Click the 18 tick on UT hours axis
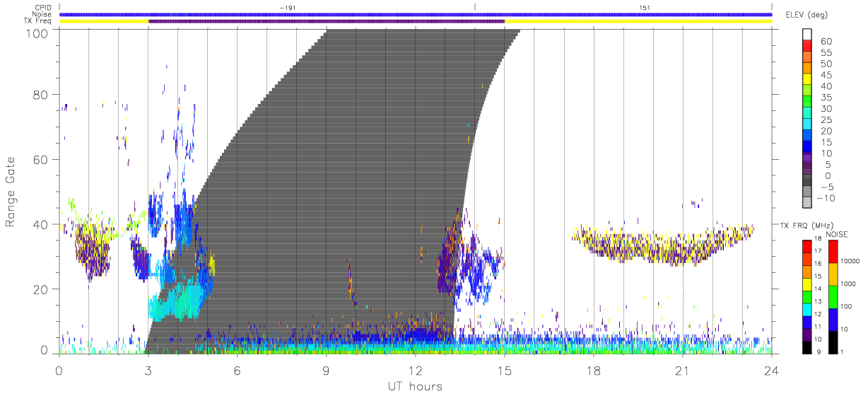The height and width of the screenshot is (401, 868). point(594,370)
